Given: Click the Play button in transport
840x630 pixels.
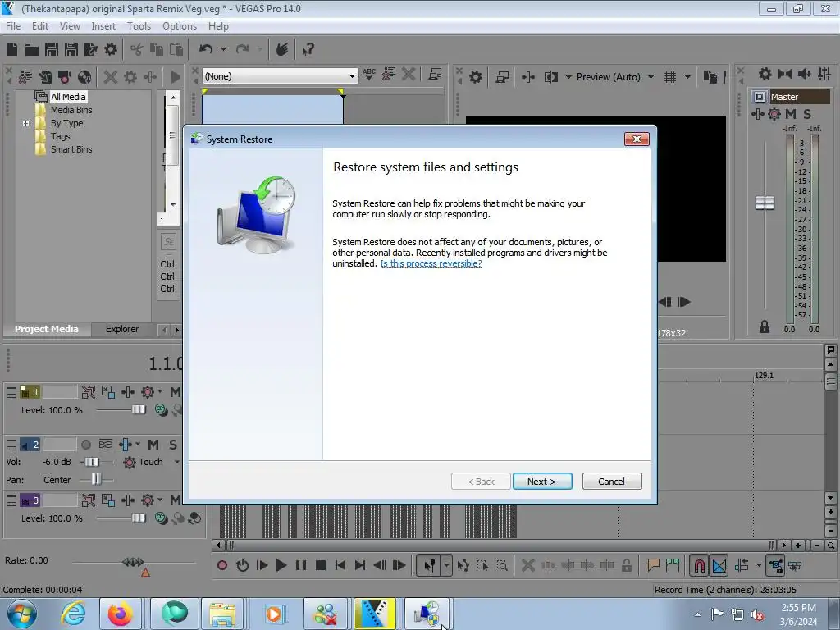Looking at the screenshot, I should coord(281,565).
